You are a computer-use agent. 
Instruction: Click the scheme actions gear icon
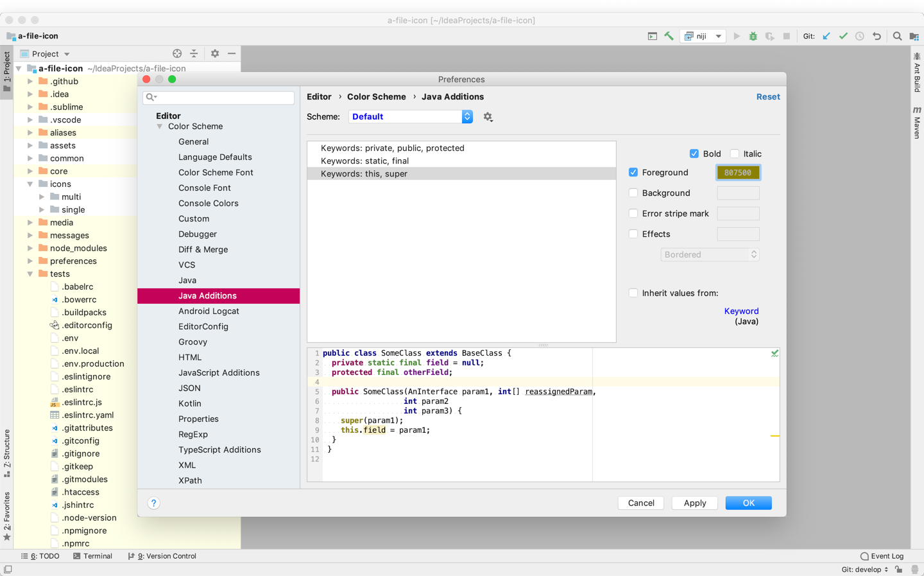coord(488,117)
